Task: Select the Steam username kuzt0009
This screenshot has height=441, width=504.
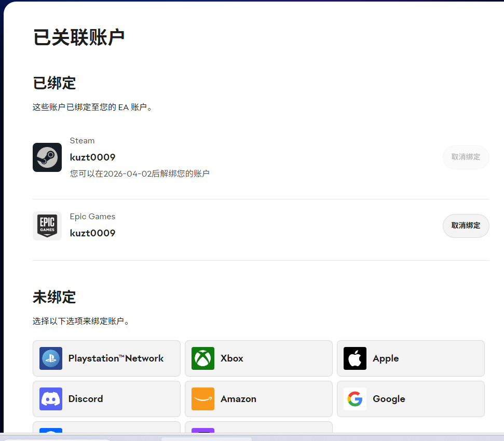Action: point(92,157)
